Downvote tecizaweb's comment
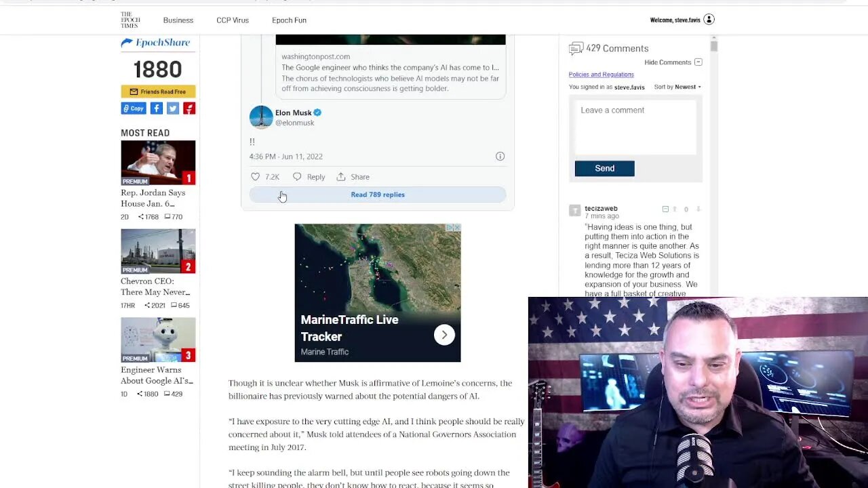The height and width of the screenshot is (488, 868). (x=698, y=209)
